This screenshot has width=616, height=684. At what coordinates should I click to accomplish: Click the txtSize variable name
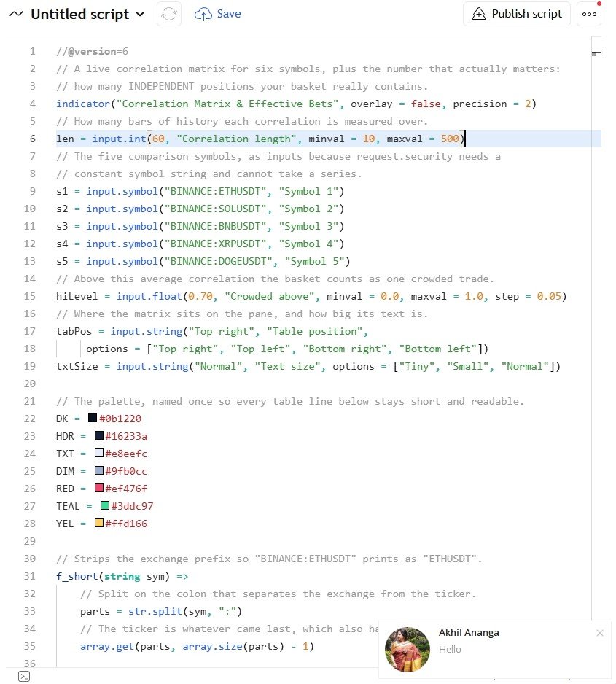77,366
